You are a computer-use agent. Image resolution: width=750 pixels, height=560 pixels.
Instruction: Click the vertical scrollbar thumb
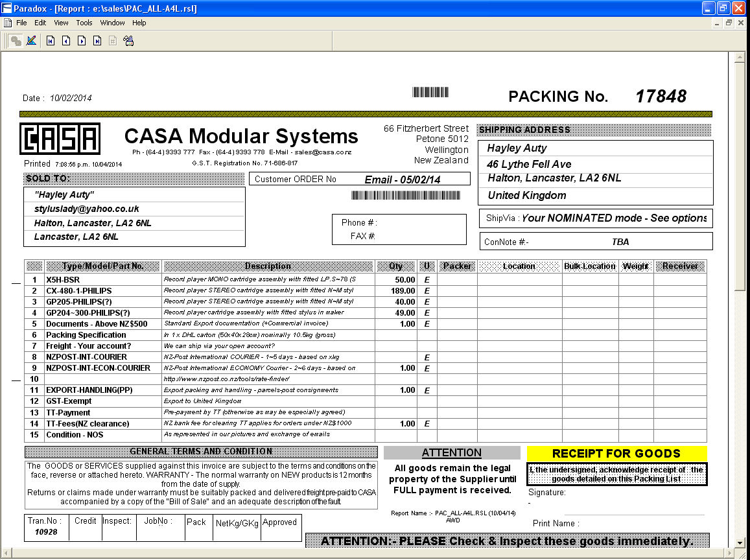tap(740, 176)
